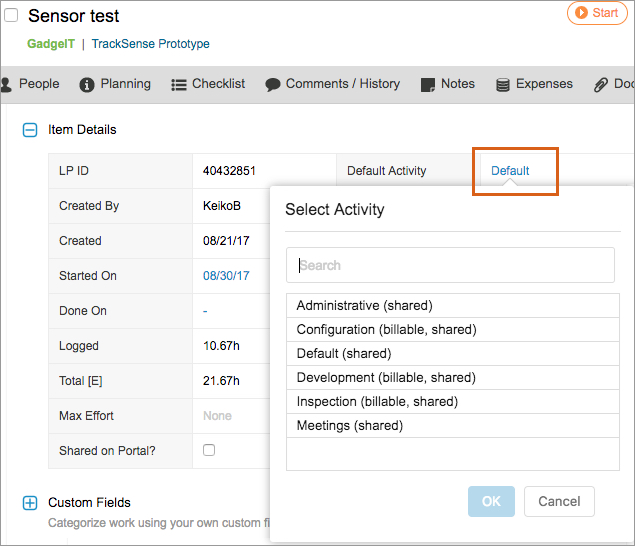The image size is (635, 546).
Task: Open the People tab
Action: coord(32,84)
